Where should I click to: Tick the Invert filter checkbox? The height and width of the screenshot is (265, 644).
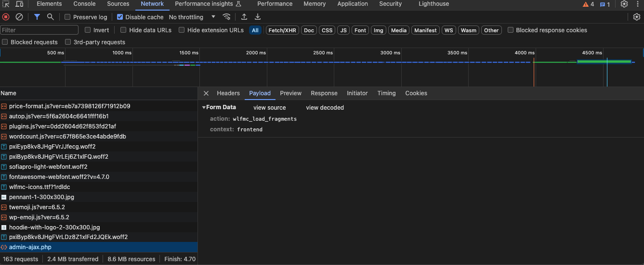pyautogui.click(x=88, y=30)
